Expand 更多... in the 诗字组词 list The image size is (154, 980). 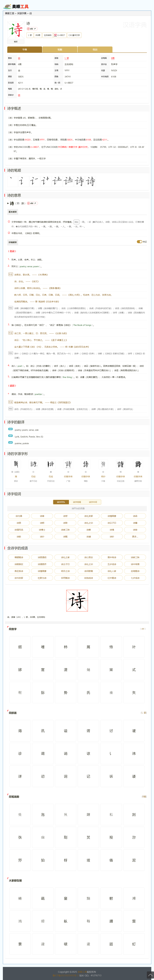[135, 536]
